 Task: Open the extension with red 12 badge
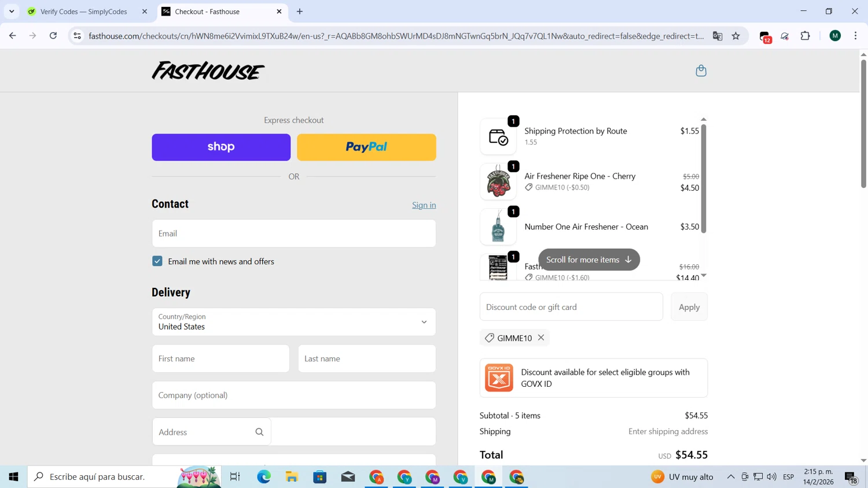tap(765, 37)
